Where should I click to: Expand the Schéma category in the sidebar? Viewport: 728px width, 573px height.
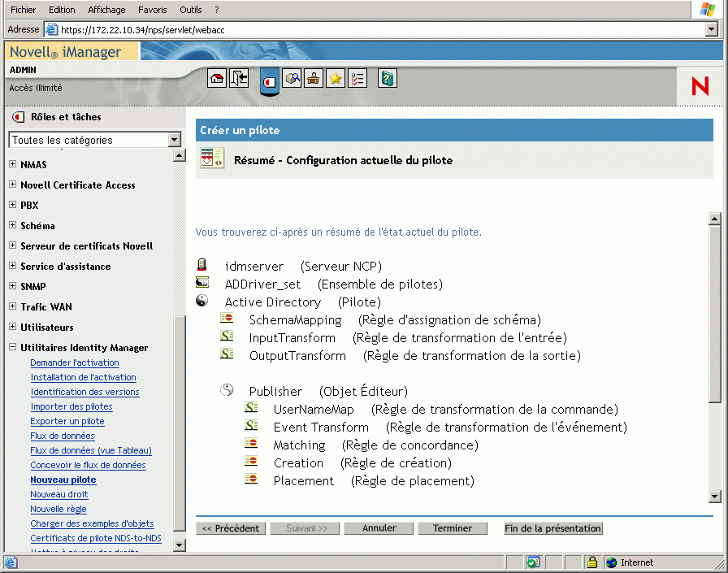[11, 225]
